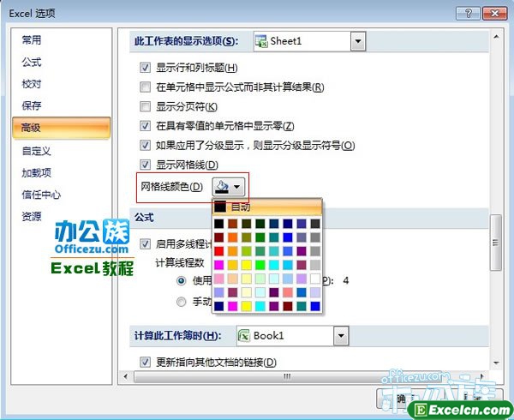Choose the 自动 automatic color option
514x420 pixels.
point(267,207)
